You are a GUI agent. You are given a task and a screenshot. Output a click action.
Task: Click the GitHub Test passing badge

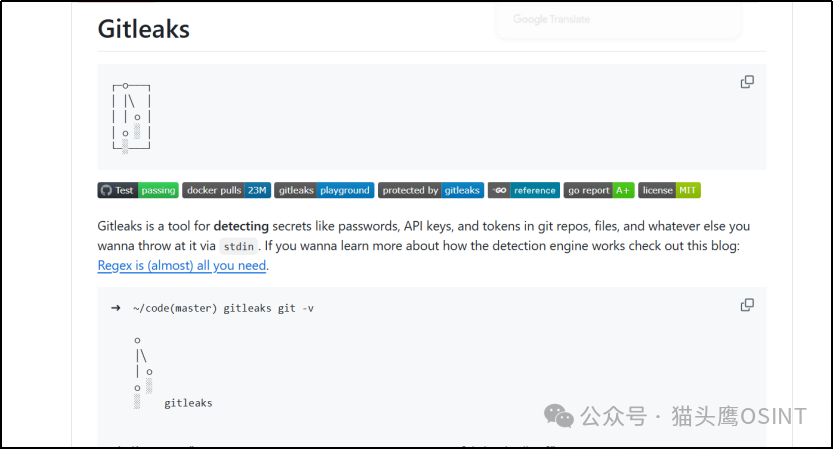[x=138, y=190]
